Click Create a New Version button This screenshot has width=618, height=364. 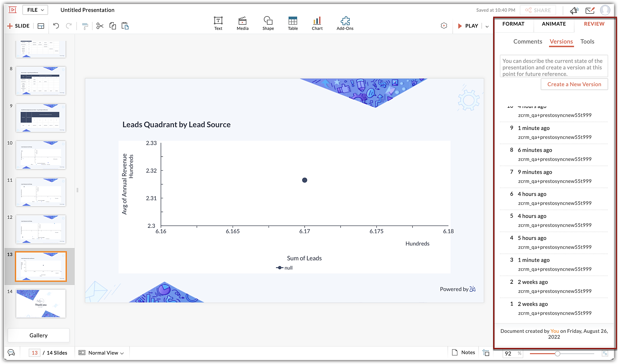[x=574, y=84]
